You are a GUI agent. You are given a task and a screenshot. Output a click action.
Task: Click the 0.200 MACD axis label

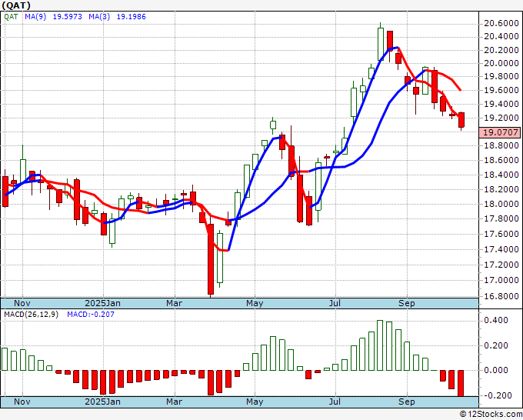coord(496,345)
